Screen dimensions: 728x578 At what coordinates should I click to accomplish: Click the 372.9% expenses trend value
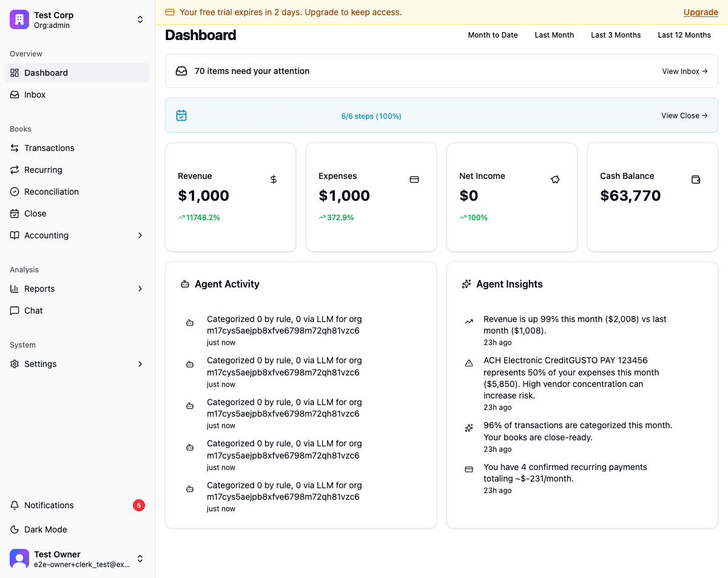tap(340, 218)
